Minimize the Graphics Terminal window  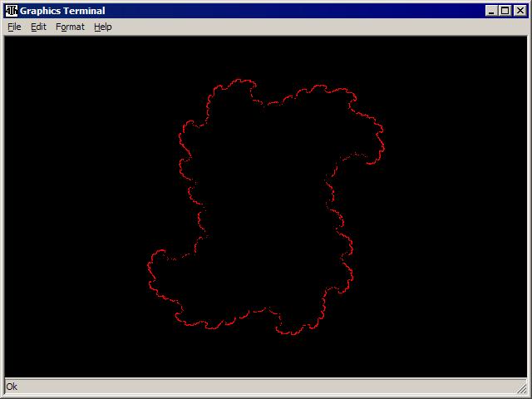(491, 11)
